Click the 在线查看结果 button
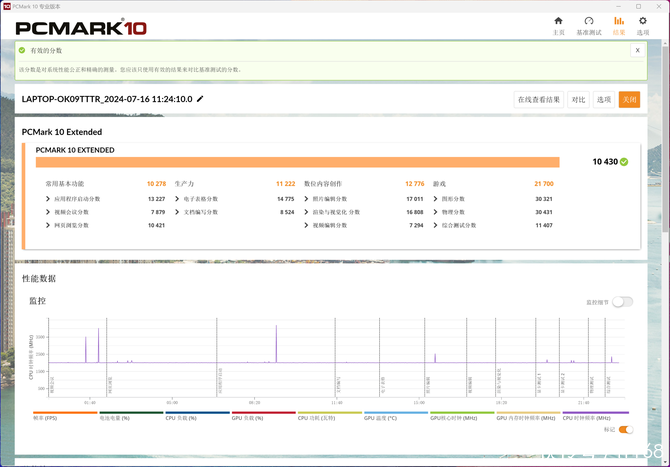 pos(538,99)
